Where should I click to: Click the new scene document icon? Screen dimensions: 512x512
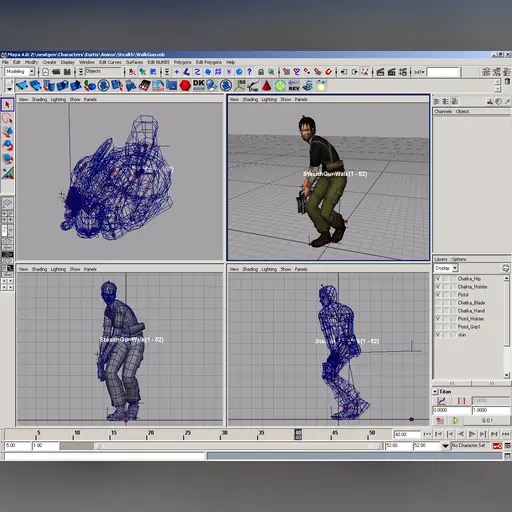45,72
